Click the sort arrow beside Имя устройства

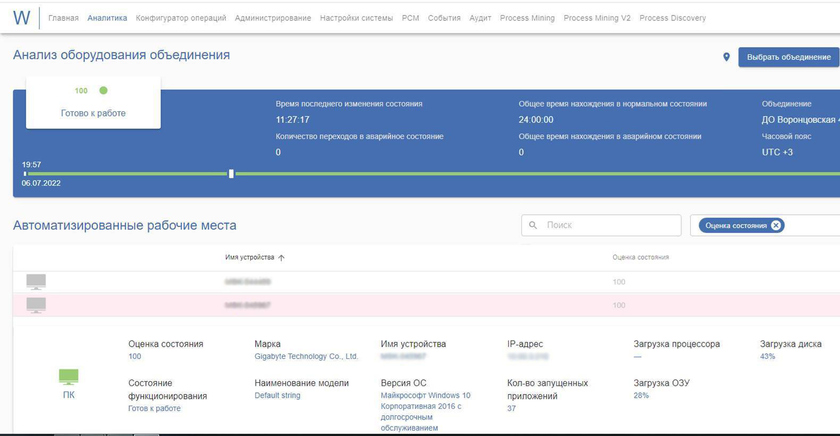(x=281, y=258)
